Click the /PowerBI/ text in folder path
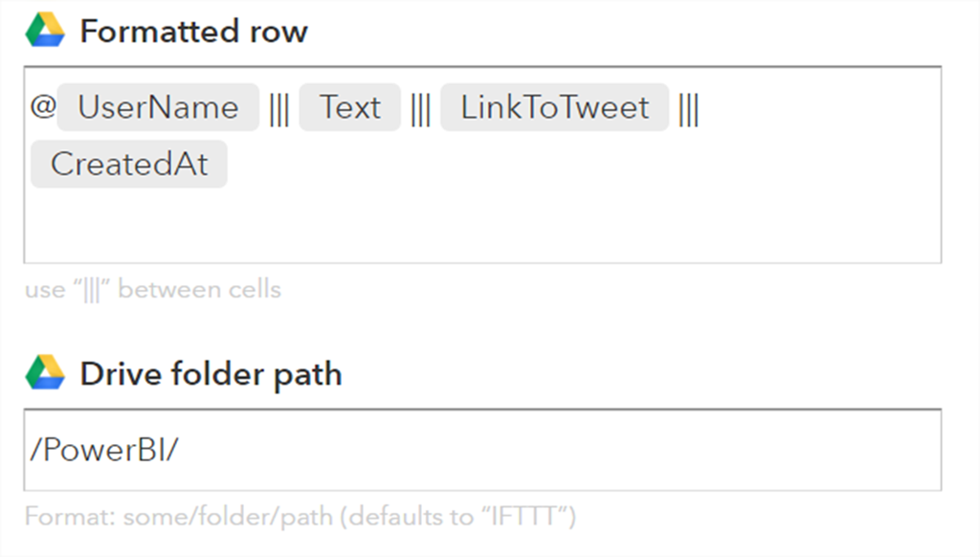Screen dimensions: 980x557 point(103,450)
